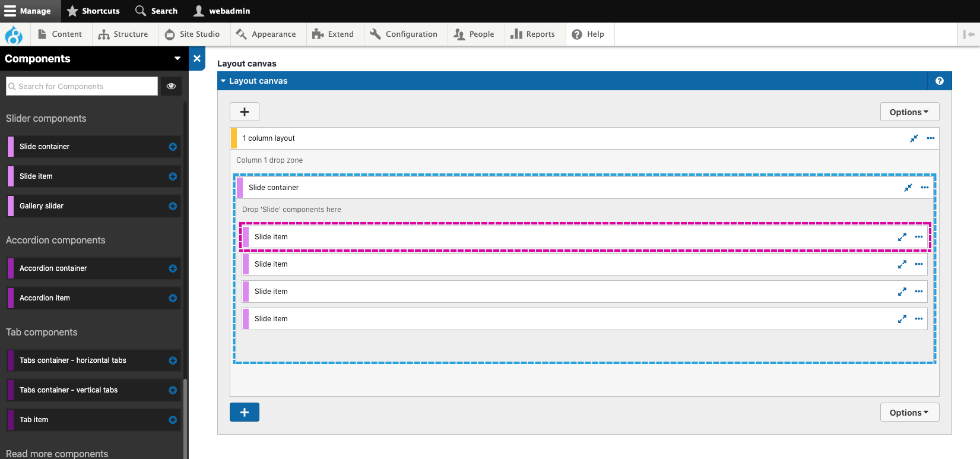This screenshot has width=980, height=459.
Task: Open the Site Studio menu
Action: 193,34
